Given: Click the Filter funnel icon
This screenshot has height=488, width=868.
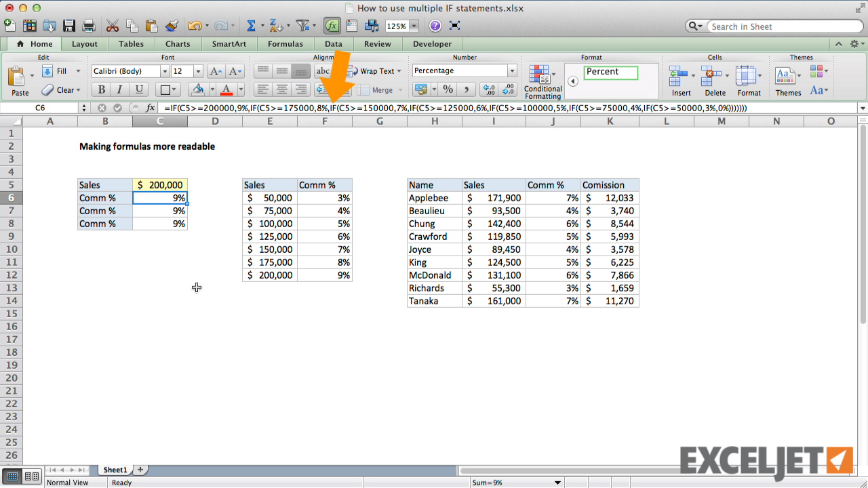Looking at the screenshot, I should pyautogui.click(x=302, y=26).
